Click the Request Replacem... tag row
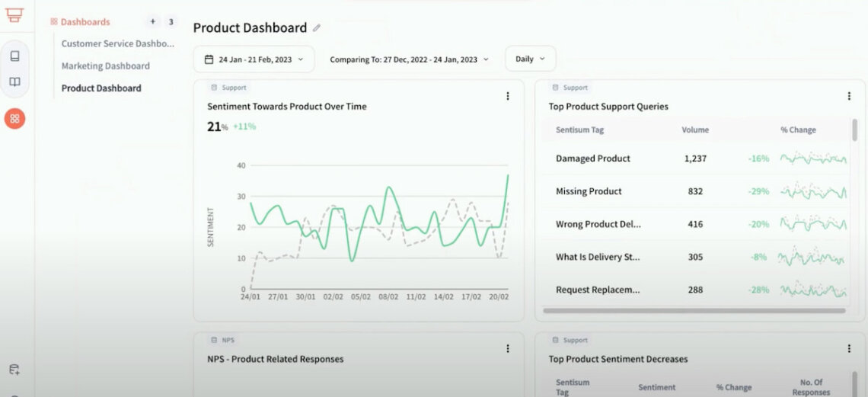The height and width of the screenshot is (397, 868). click(x=695, y=290)
